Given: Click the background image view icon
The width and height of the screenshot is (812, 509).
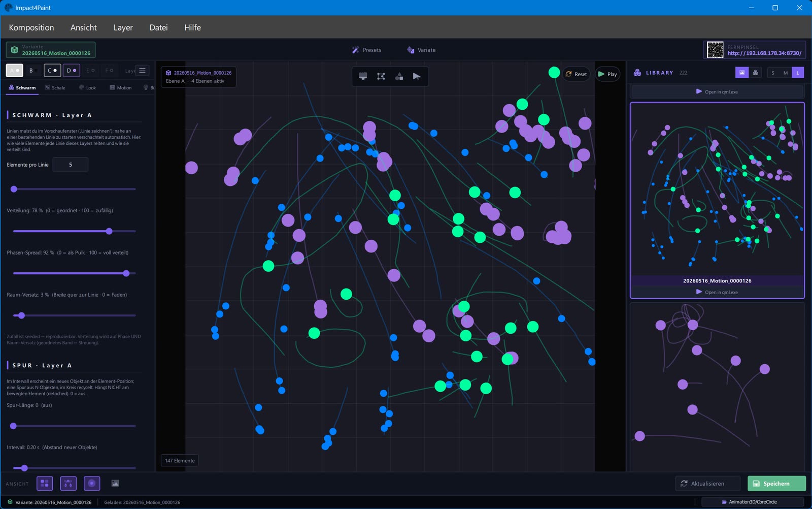Looking at the screenshot, I should click(x=115, y=483).
